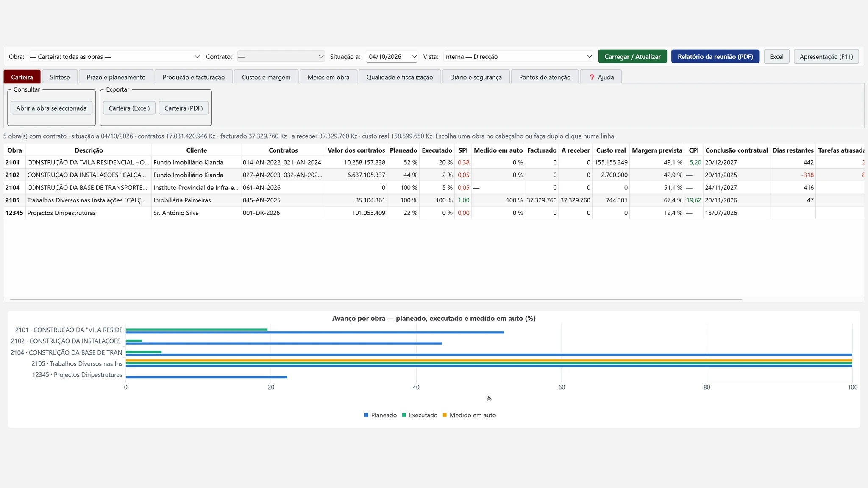
Task: Toggle Executado series in chart legend
Action: (420, 415)
